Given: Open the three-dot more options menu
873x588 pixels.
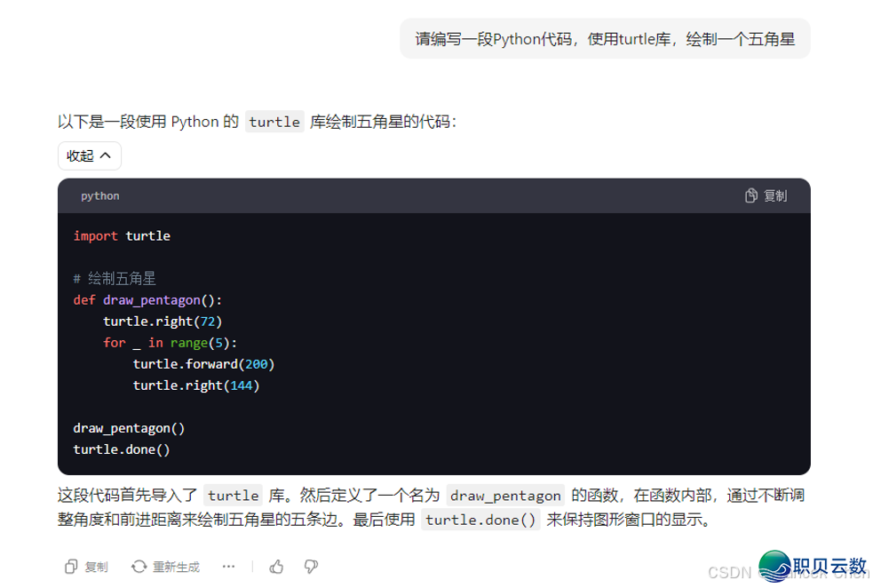Looking at the screenshot, I should (x=229, y=567).
